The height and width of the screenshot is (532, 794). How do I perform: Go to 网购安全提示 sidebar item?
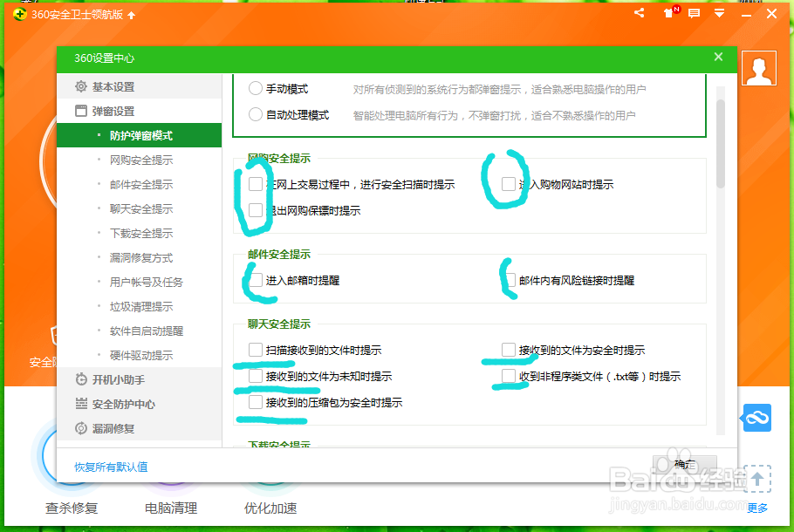click(140, 160)
